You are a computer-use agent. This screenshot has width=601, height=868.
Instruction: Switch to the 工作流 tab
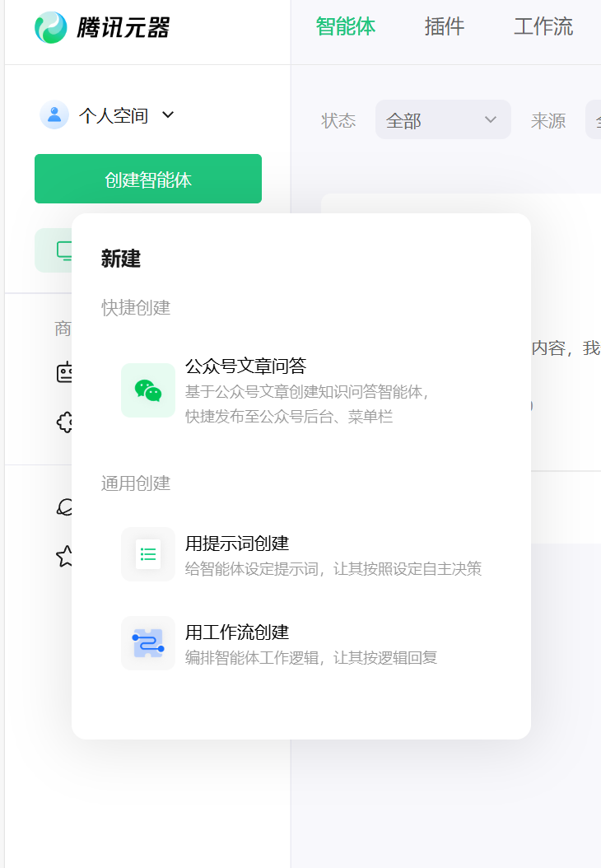(543, 26)
